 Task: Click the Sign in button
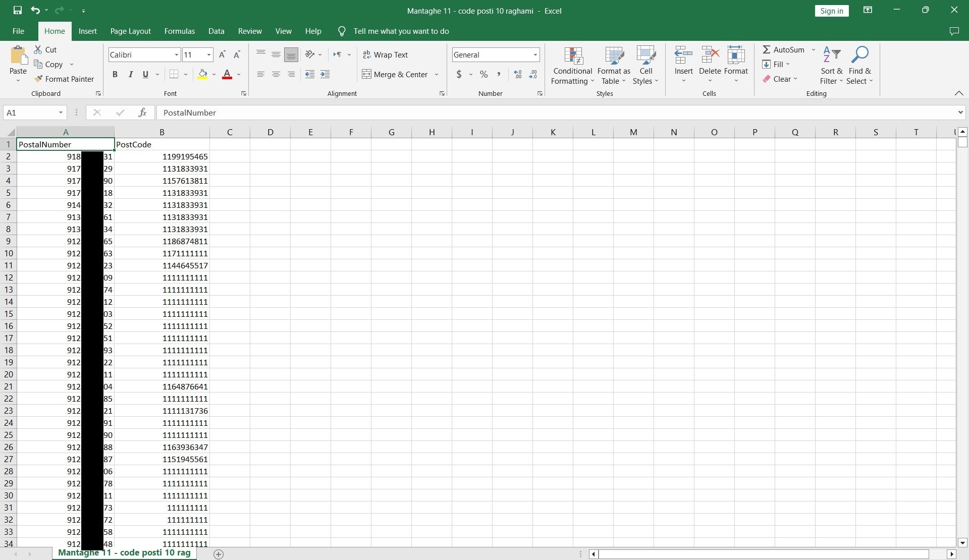[831, 11]
